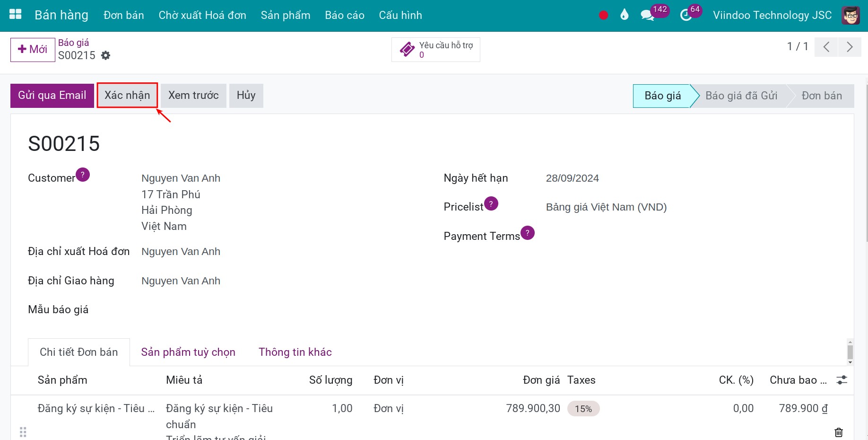Select the Đơn bán status stage
The width and height of the screenshot is (868, 440).
coord(822,96)
